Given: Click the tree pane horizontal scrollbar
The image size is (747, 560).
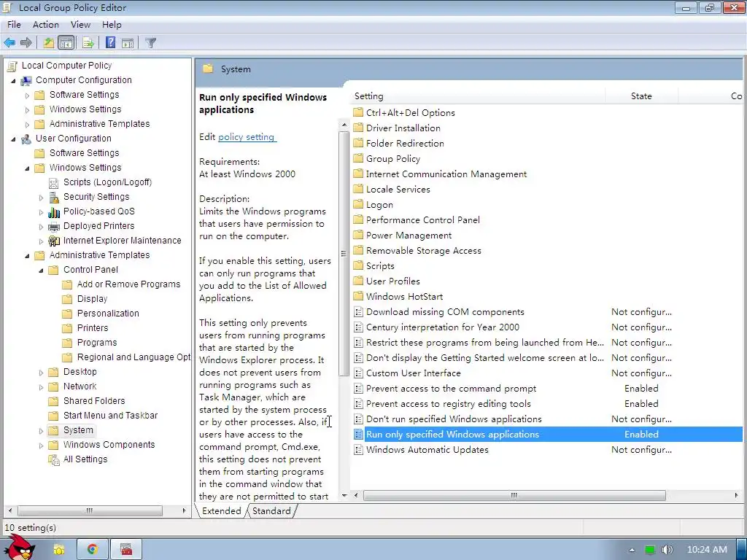Looking at the screenshot, I should [x=90, y=511].
